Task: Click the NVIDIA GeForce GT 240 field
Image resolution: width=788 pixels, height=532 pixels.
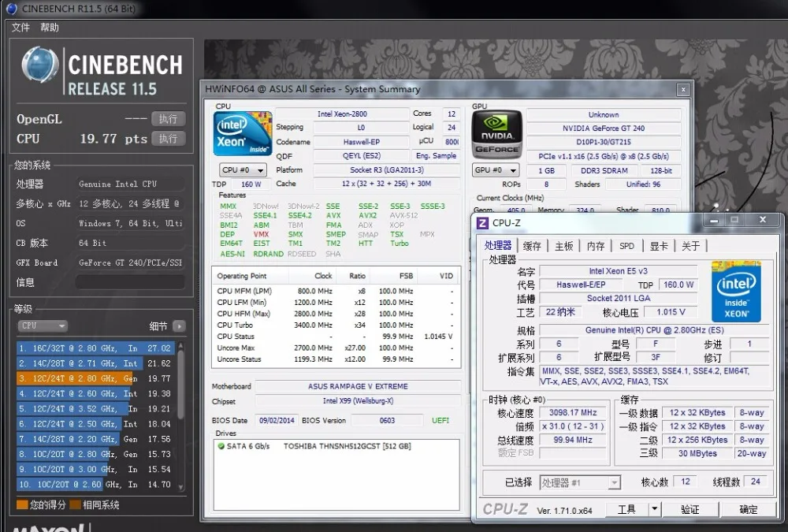Action: 604,128
